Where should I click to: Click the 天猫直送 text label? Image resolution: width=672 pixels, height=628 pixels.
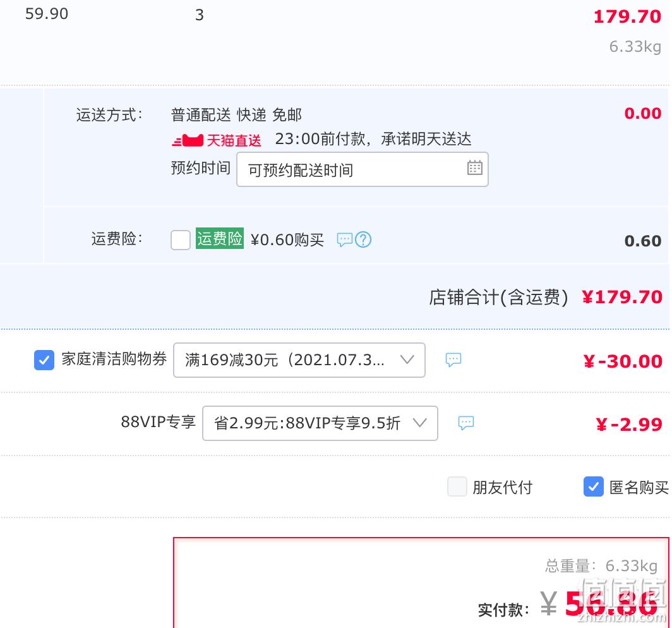(234, 140)
